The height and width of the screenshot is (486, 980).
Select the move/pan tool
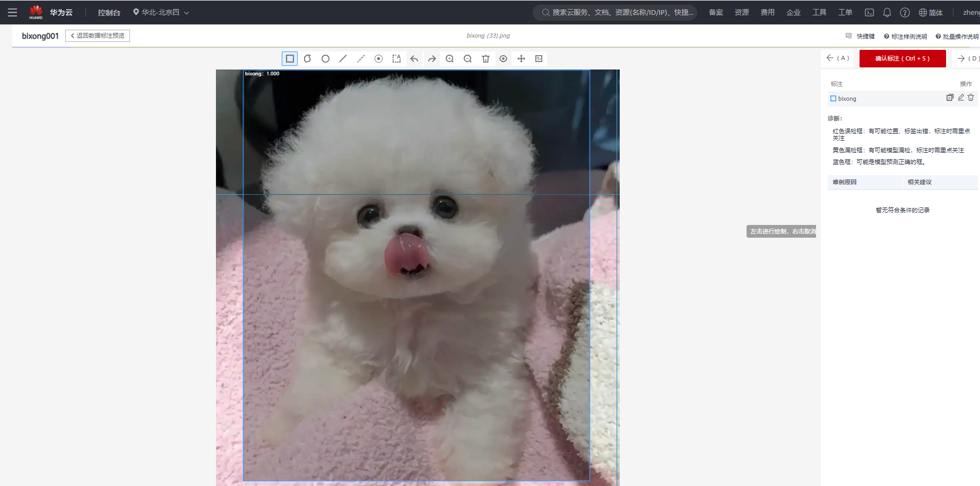click(x=521, y=59)
